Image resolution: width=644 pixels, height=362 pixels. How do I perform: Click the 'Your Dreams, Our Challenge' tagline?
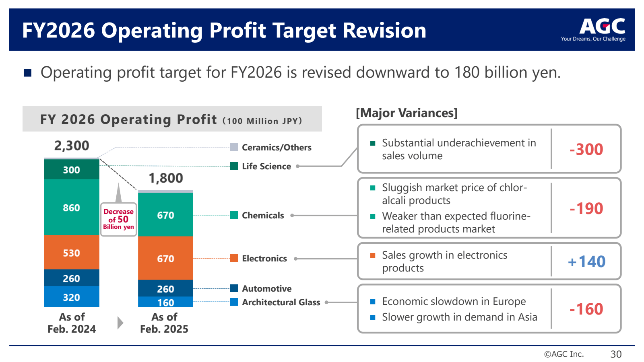click(x=593, y=39)
